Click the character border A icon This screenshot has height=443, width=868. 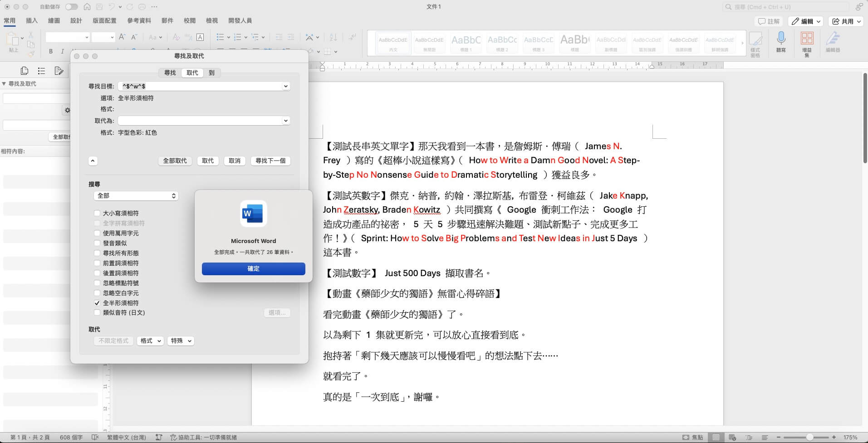(x=200, y=37)
